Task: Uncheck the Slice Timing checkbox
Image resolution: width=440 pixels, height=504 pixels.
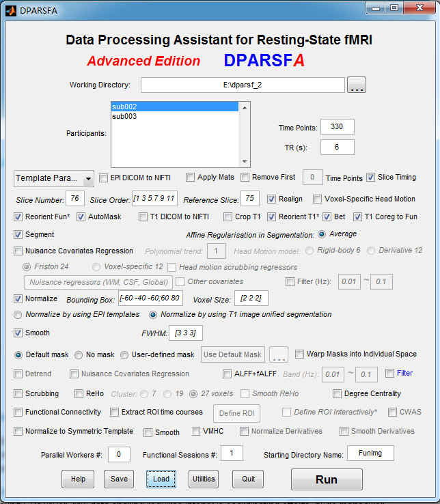Action: [370, 177]
